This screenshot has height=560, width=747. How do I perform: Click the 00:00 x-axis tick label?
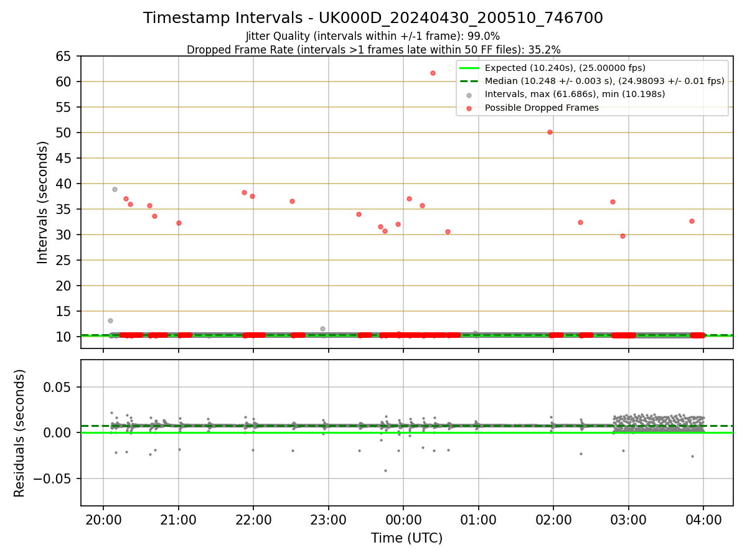point(403,520)
